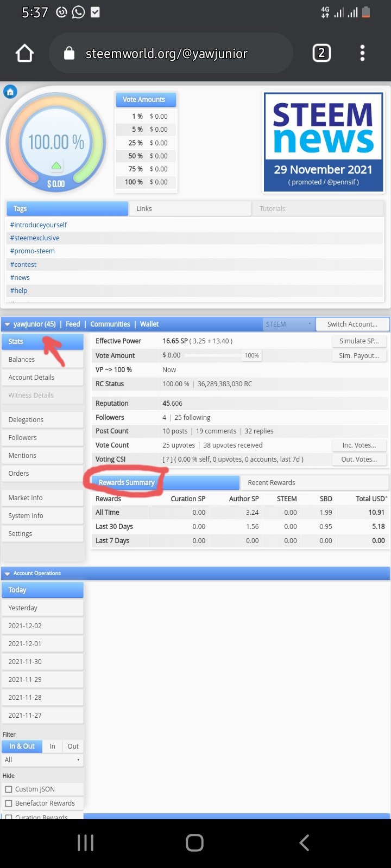
Task: Open the #introduceyourself tag
Action: pos(39,225)
